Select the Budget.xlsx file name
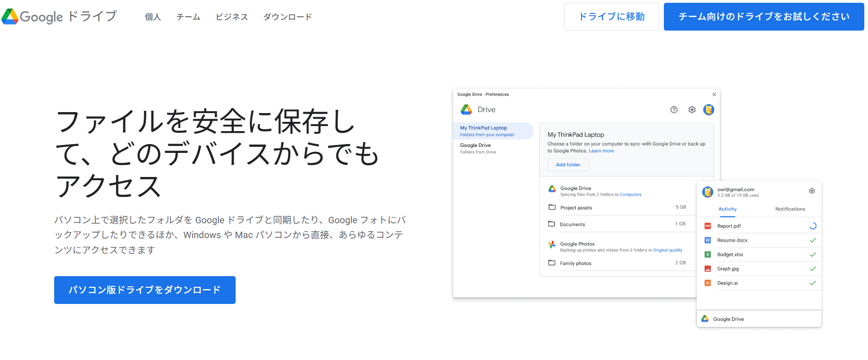 pos(731,255)
